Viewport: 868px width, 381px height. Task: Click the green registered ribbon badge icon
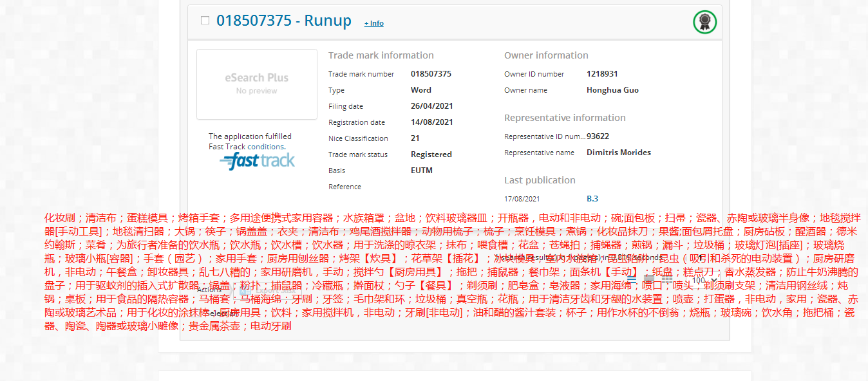pos(704,23)
